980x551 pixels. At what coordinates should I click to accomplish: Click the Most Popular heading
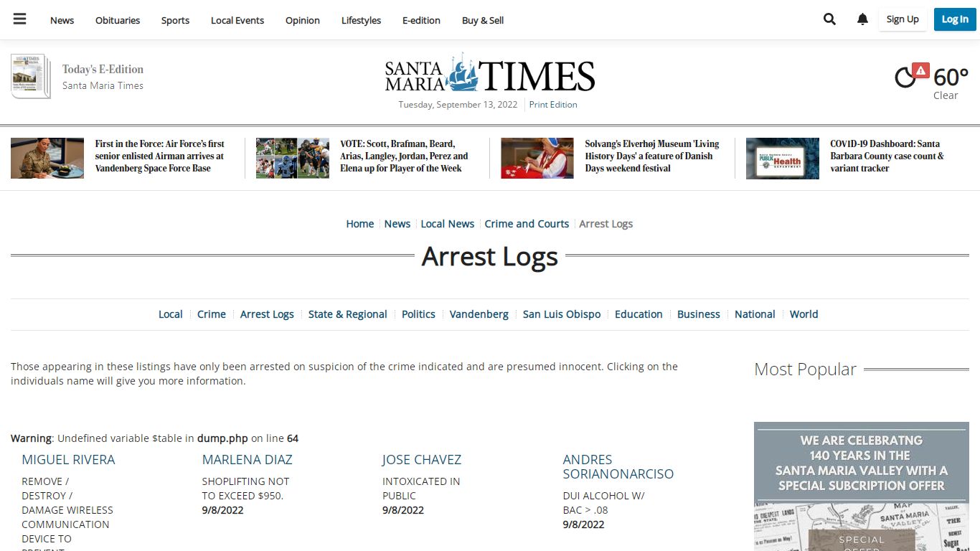(x=805, y=369)
